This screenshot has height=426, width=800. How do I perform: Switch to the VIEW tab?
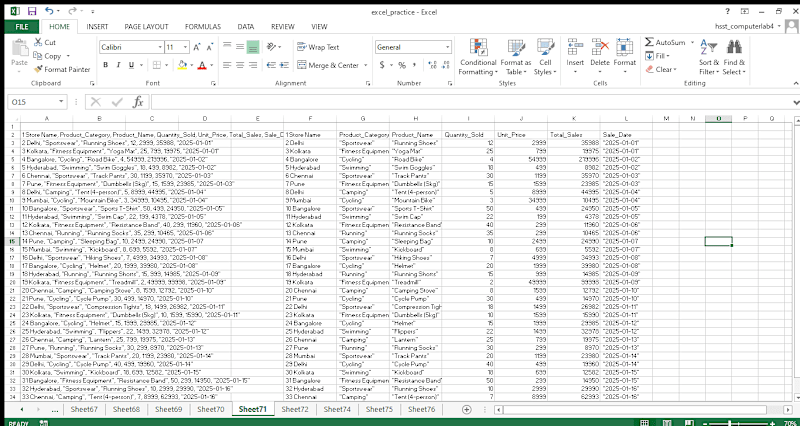[319, 27]
